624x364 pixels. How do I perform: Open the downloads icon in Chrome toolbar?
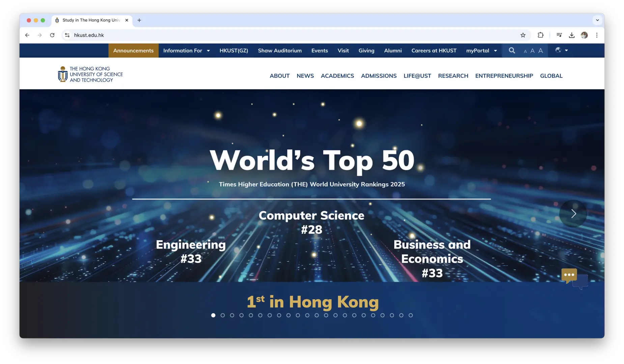pyautogui.click(x=571, y=35)
